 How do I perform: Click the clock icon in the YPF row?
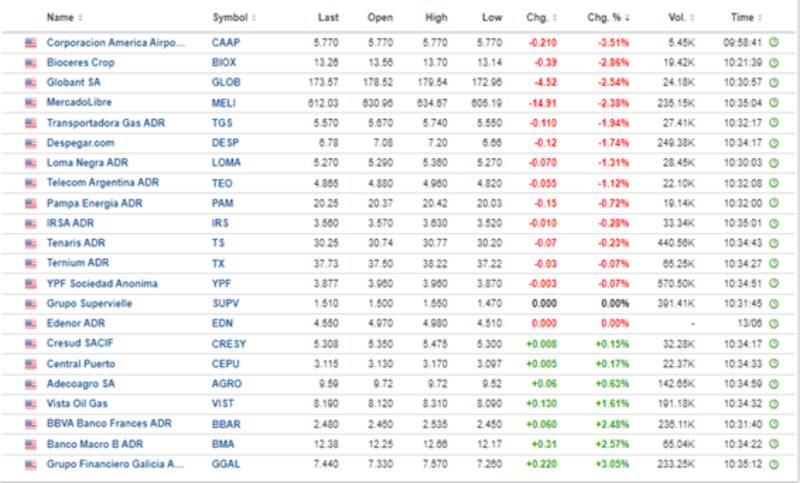774,283
